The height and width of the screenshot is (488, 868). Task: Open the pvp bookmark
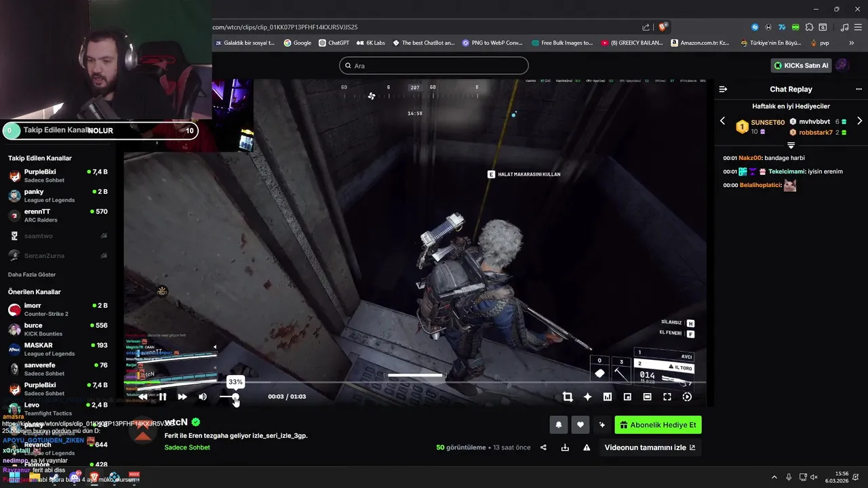(820, 43)
